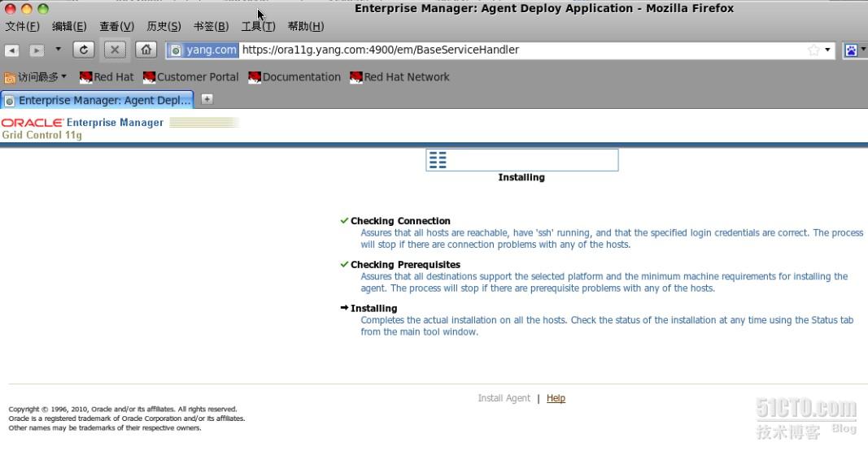Viewport: 868px width, 451px height.
Task: Open the 帮助(H) menu
Action: tap(306, 27)
